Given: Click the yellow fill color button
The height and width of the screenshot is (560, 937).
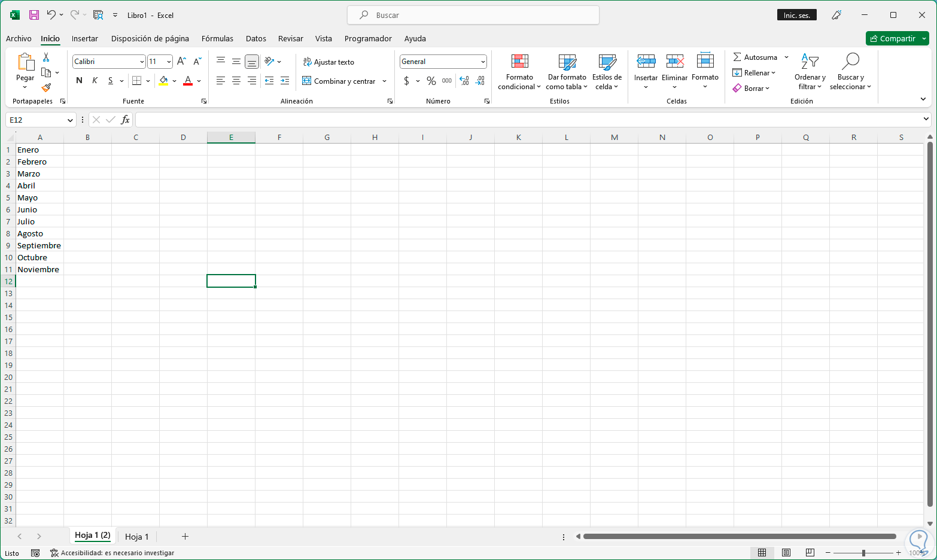Looking at the screenshot, I should (163, 81).
